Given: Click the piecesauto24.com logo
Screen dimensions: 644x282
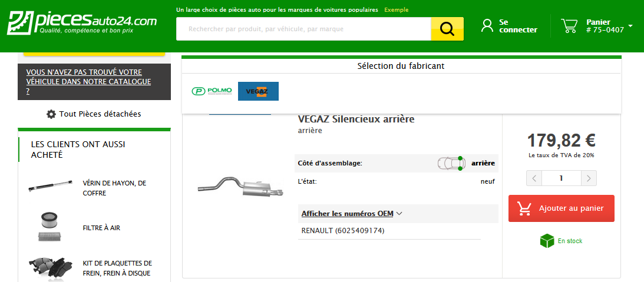Looking at the screenshot, I should pos(82,22).
